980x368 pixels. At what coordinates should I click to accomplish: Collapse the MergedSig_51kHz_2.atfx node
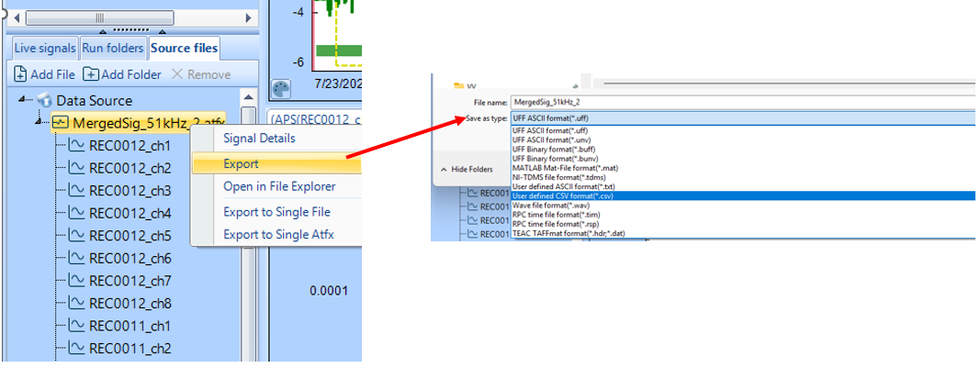[x=40, y=122]
